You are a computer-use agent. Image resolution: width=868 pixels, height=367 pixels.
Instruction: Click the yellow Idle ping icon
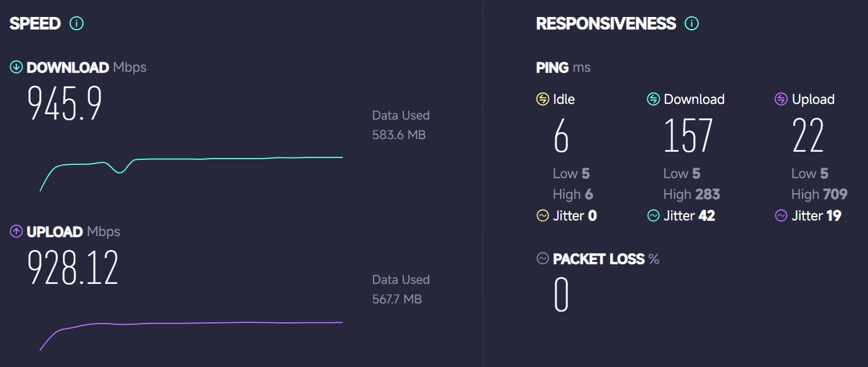click(542, 99)
